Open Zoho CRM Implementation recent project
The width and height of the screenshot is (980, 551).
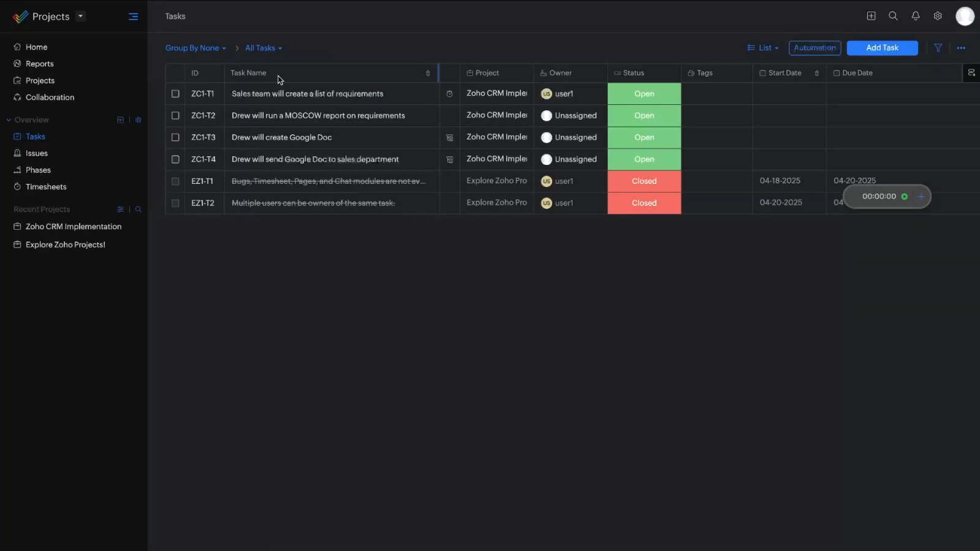click(x=73, y=227)
